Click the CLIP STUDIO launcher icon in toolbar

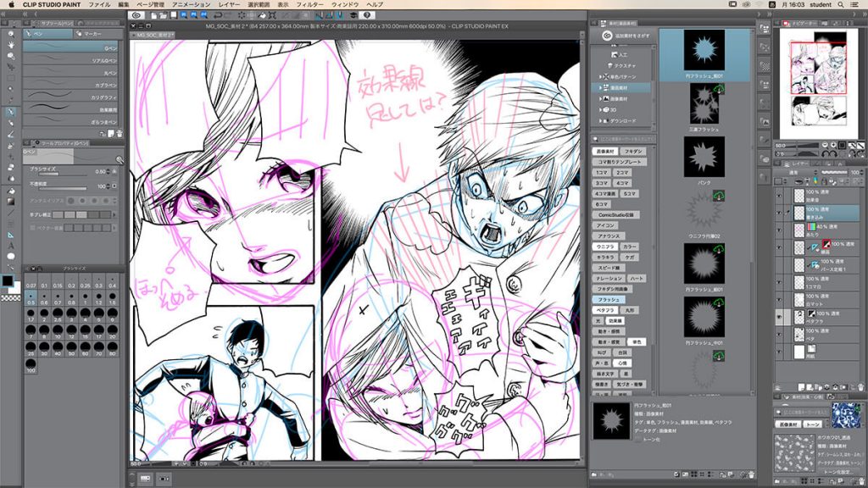click(x=137, y=15)
